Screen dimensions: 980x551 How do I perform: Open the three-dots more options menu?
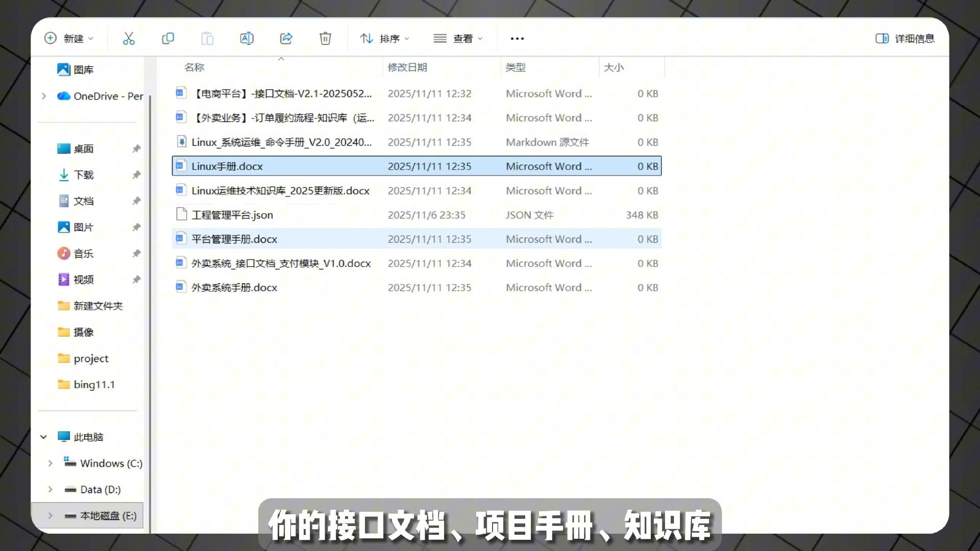517,38
